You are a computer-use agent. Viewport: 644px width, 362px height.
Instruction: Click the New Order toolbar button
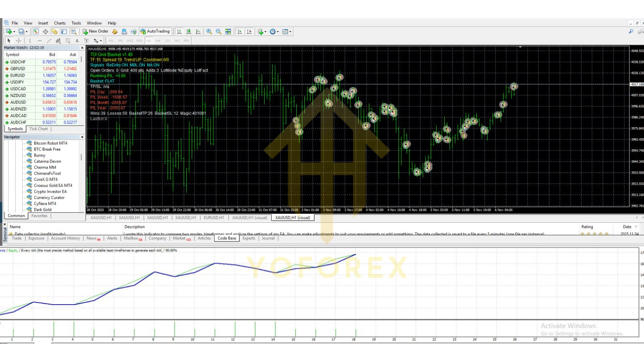click(96, 31)
